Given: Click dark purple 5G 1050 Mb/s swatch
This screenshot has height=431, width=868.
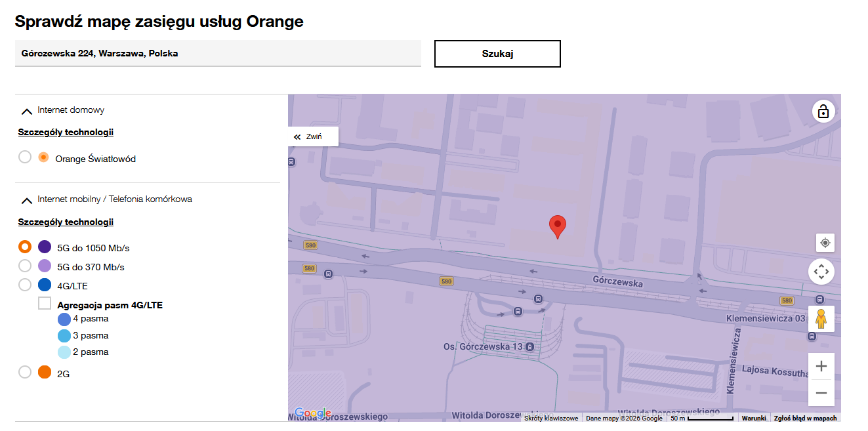Looking at the screenshot, I should coord(45,247).
